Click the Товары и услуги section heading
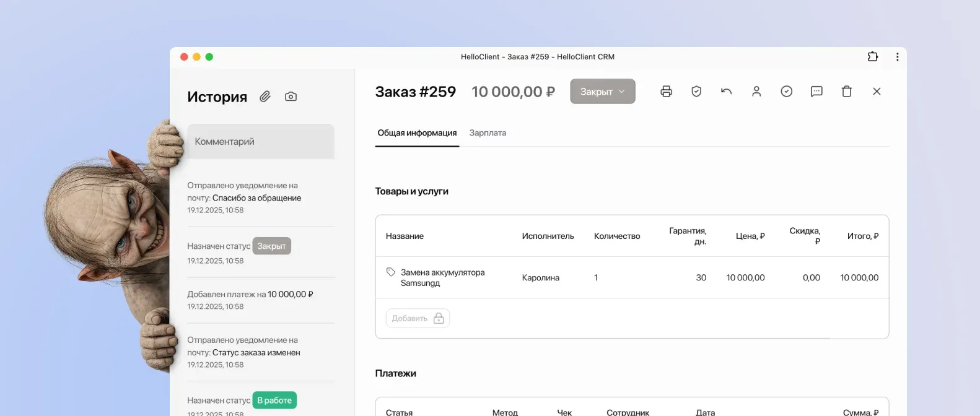 [x=412, y=191]
